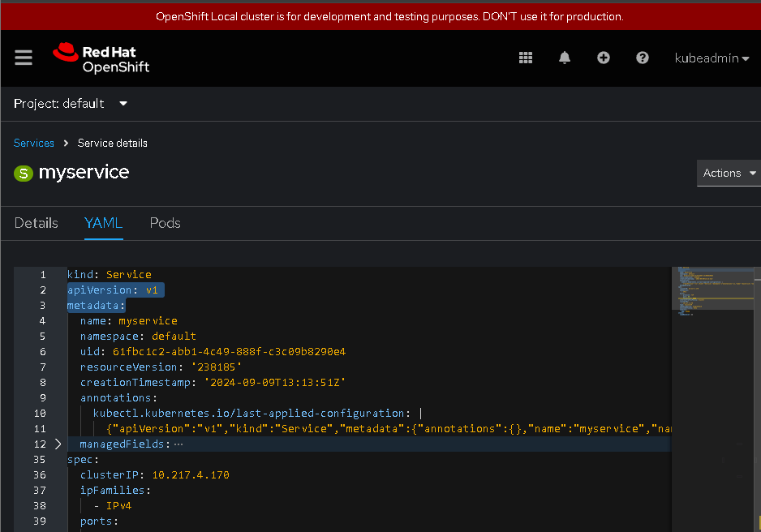Click the creationTimestamp line
Viewport: 761px width, 532px height.
pyautogui.click(x=213, y=383)
